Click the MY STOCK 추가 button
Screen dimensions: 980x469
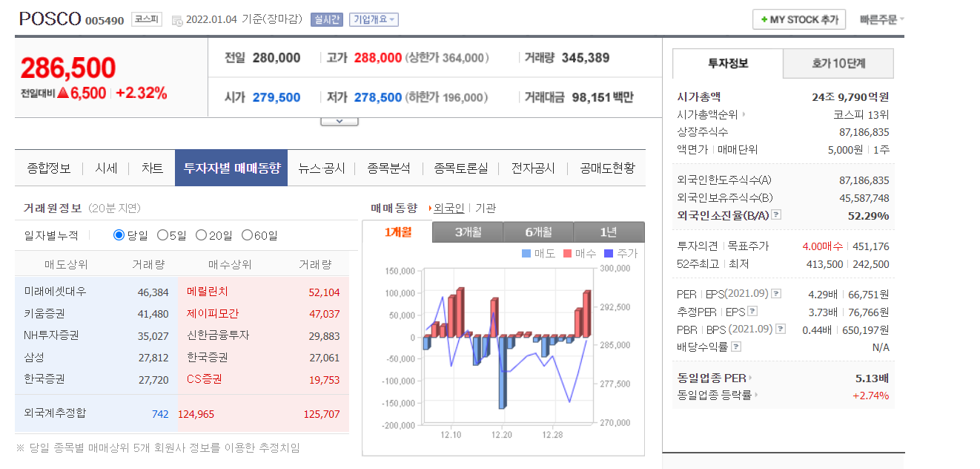click(799, 20)
